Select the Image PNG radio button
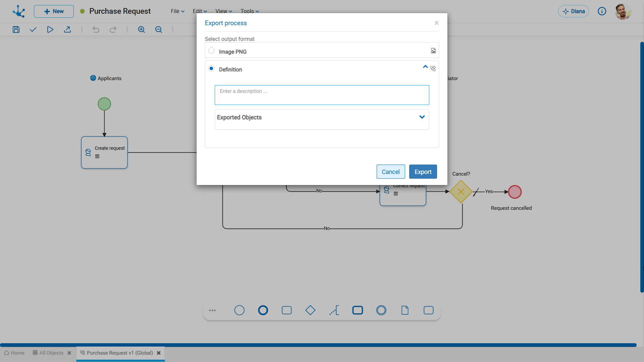The width and height of the screenshot is (644, 362). (x=212, y=51)
